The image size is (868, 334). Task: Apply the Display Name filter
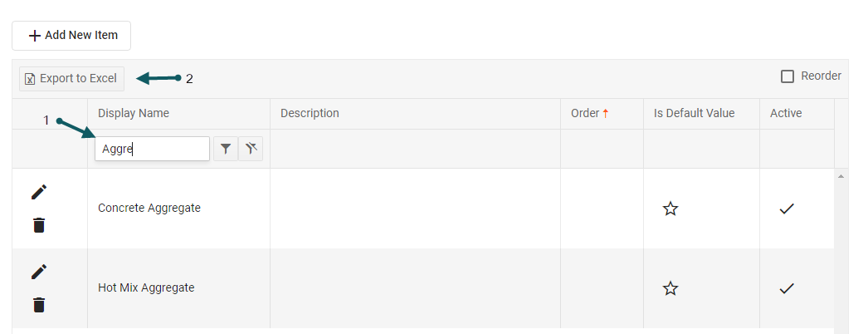tap(225, 149)
